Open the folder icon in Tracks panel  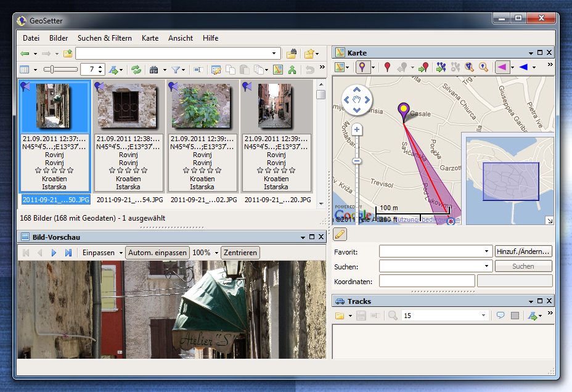339,316
